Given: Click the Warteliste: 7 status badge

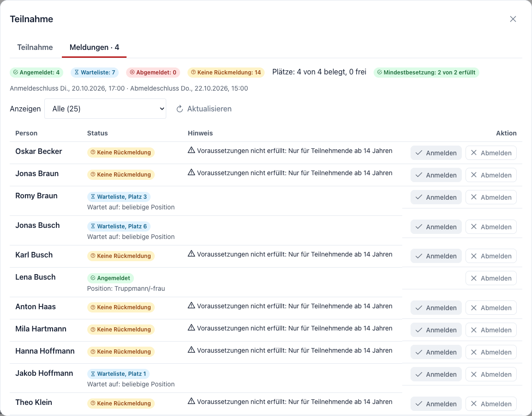Looking at the screenshot, I should [95, 72].
